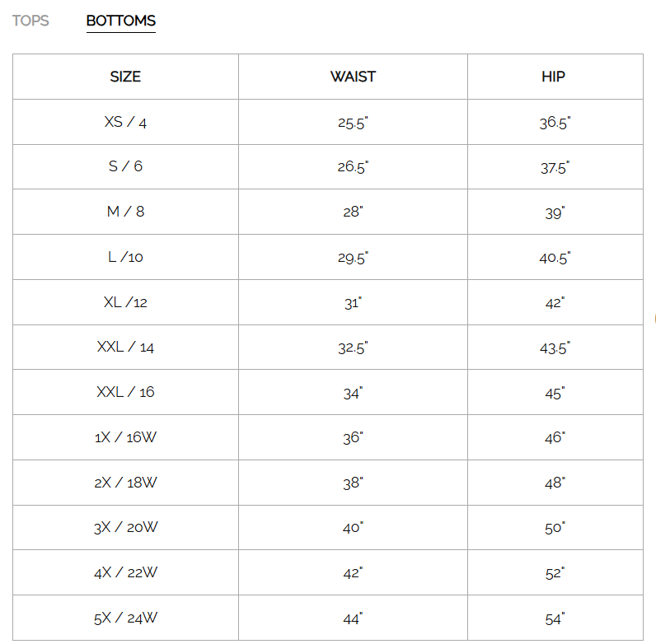The height and width of the screenshot is (644, 656).
Task: Switch to the TOPS tab
Action: click(x=30, y=21)
